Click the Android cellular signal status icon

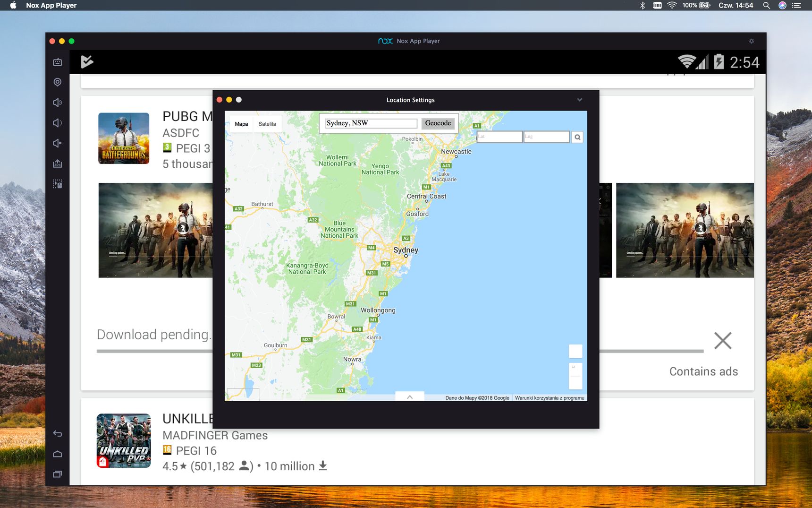702,62
